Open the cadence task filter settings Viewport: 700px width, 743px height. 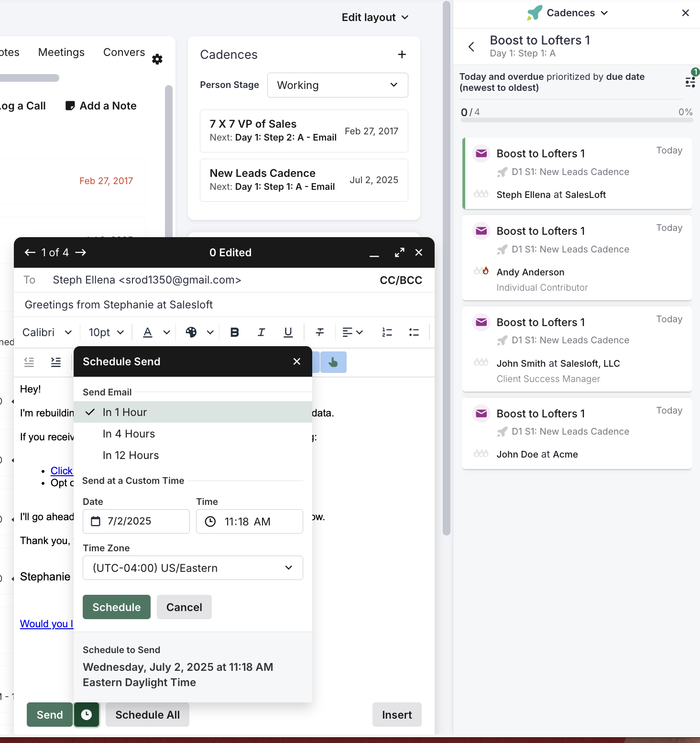tap(690, 82)
